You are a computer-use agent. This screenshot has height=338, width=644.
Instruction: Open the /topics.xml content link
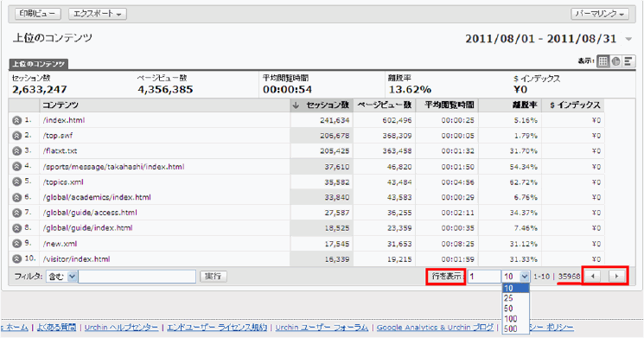point(63,182)
